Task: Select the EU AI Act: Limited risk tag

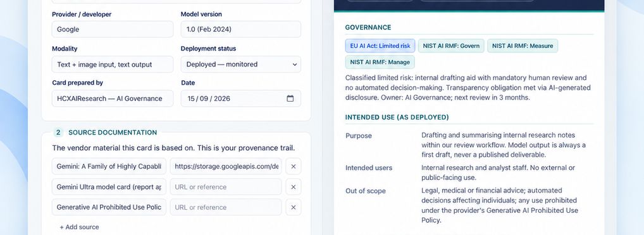Action: point(380,46)
